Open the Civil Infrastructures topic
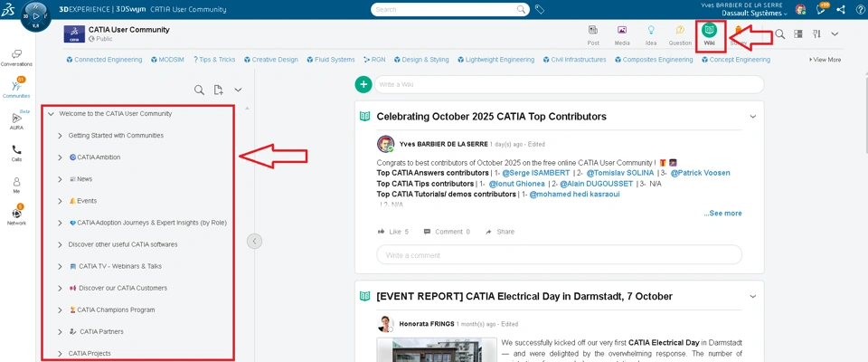This screenshot has width=868, height=362. [x=574, y=60]
